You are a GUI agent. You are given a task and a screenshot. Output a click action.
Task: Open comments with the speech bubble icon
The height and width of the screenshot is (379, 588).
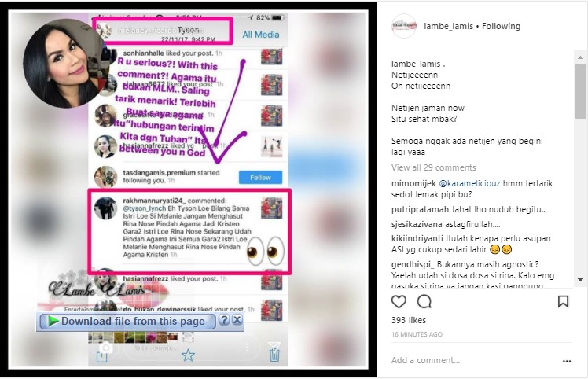[424, 301]
